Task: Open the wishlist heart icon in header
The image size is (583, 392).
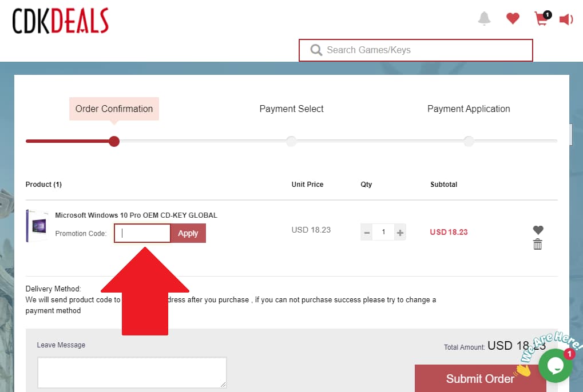Action: coord(513,18)
